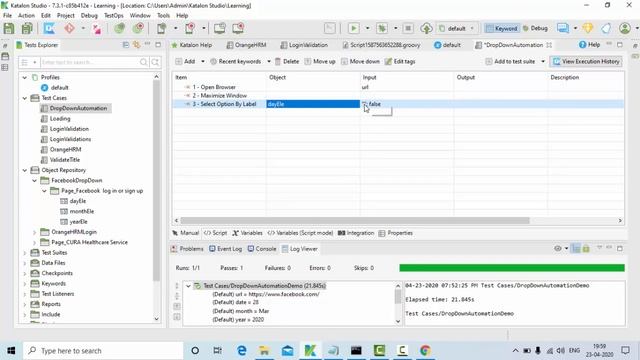Toggle the eye visibility icon in Log Viewer
This screenshot has height=360, width=640.
[x=558, y=249]
